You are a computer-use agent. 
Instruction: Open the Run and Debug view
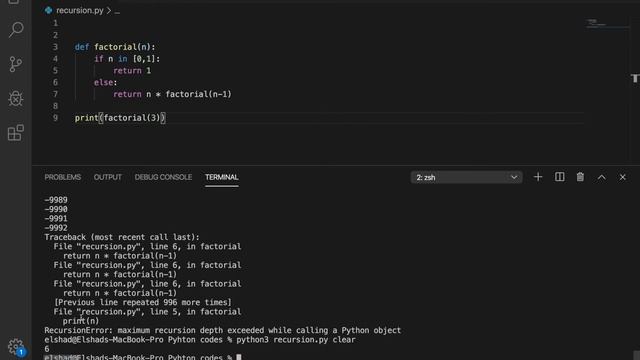16,98
